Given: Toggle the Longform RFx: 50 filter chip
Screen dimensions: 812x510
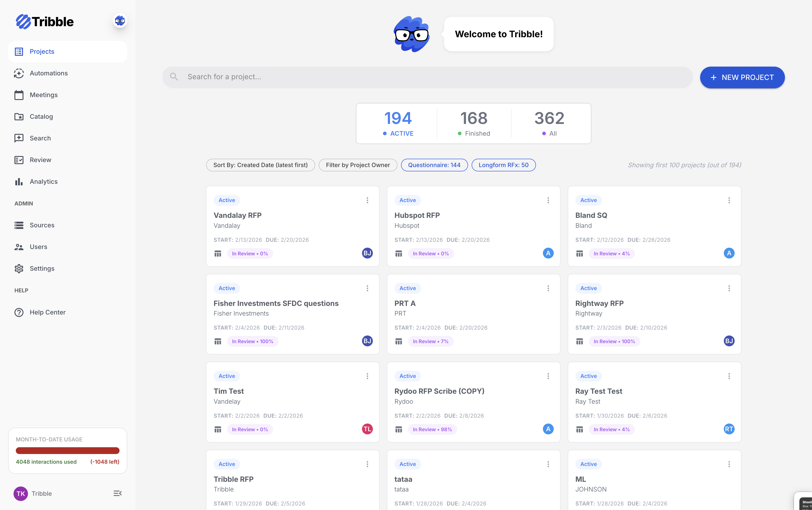Looking at the screenshot, I should click(503, 165).
